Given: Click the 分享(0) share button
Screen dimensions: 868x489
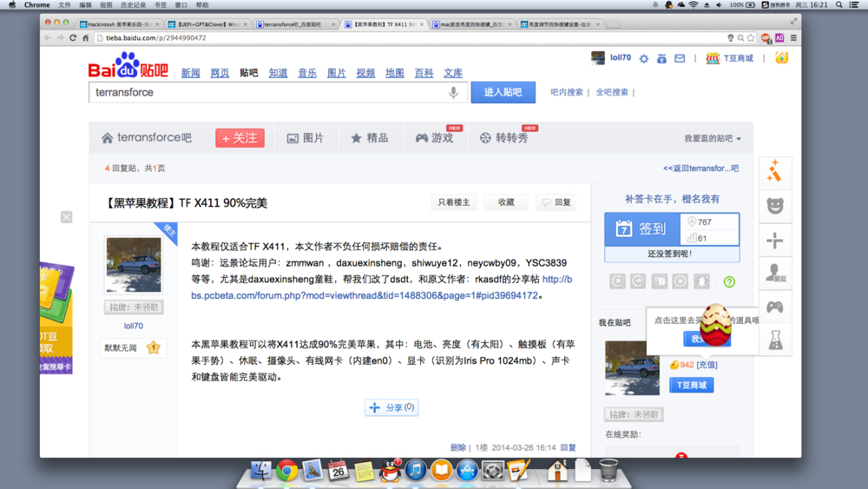Looking at the screenshot, I should click(x=391, y=407).
